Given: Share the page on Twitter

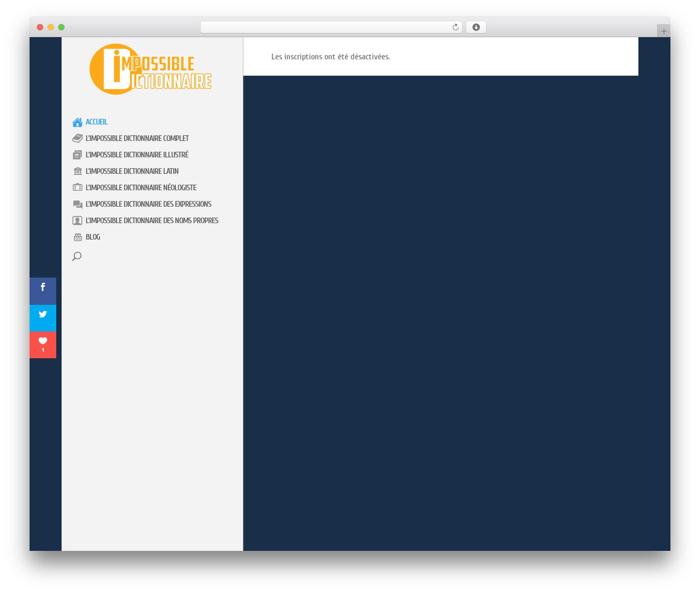Looking at the screenshot, I should tap(43, 318).
